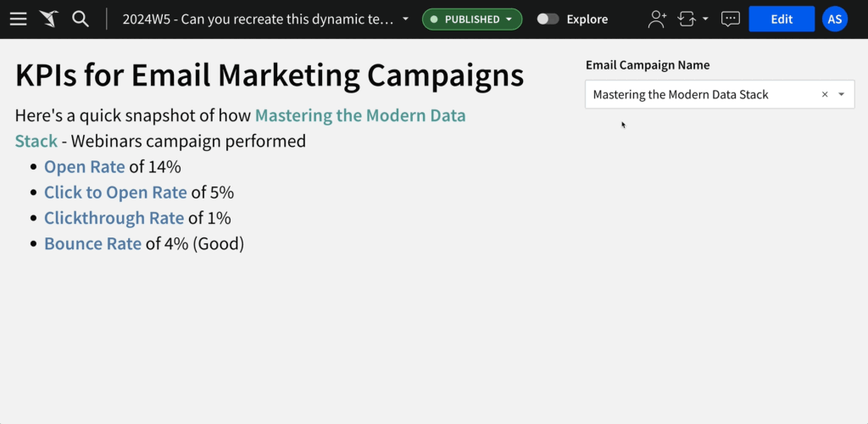
Task: Toggle the Explore switch
Action: click(x=548, y=19)
